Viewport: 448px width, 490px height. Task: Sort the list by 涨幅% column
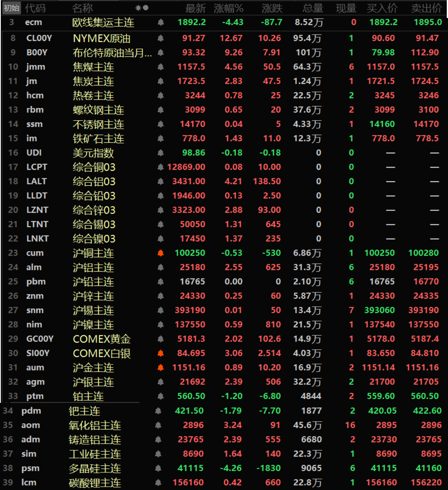tap(228, 8)
